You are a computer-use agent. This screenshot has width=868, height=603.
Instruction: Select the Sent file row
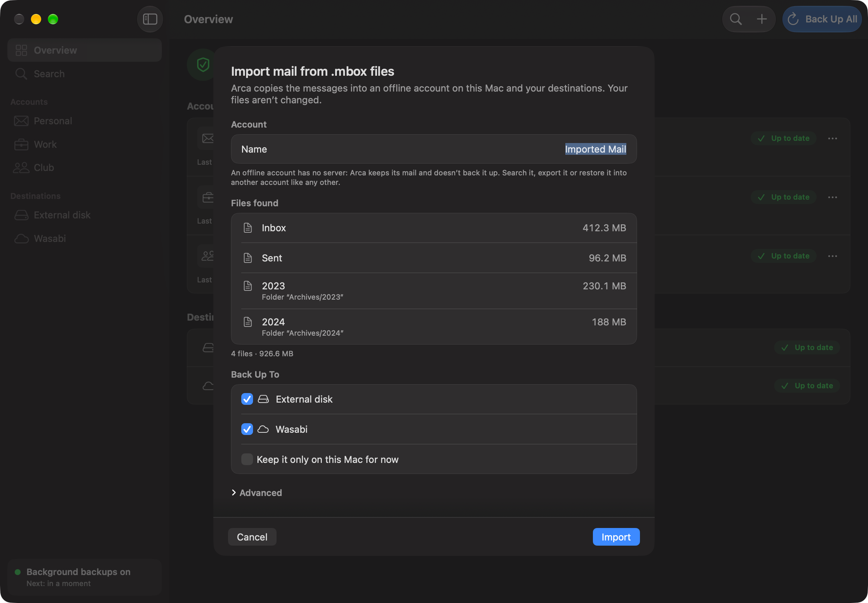tap(434, 258)
